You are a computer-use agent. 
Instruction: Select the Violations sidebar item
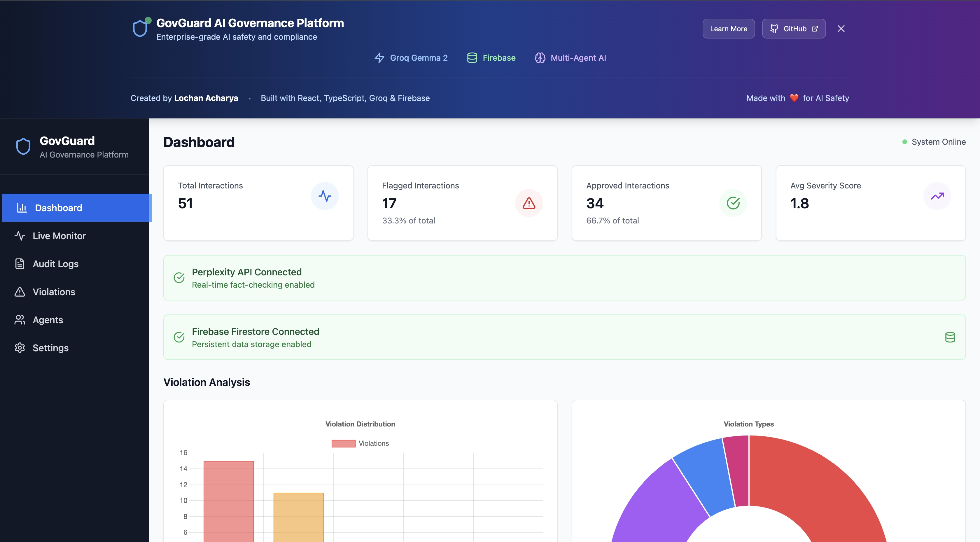pyautogui.click(x=54, y=292)
